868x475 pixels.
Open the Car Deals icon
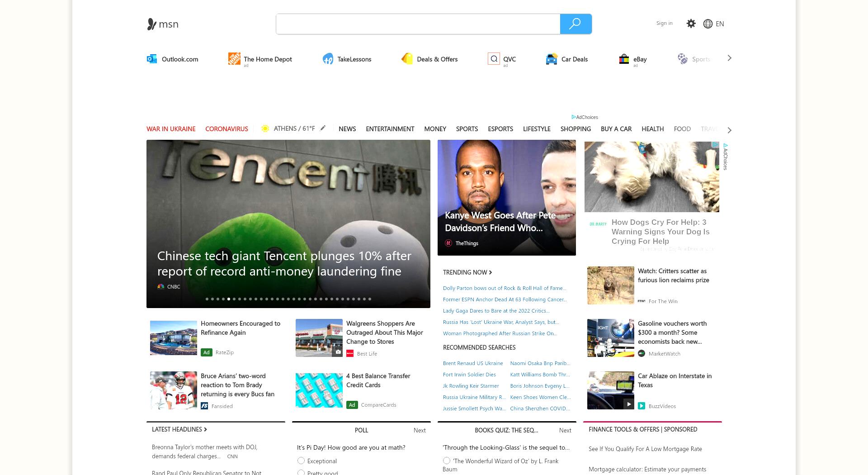[x=552, y=59]
